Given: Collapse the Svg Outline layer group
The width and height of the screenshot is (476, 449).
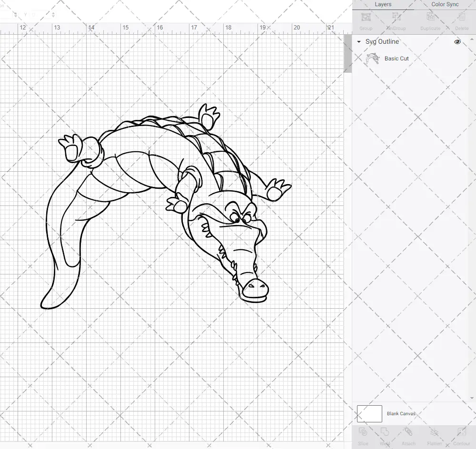Looking at the screenshot, I should coord(358,41).
